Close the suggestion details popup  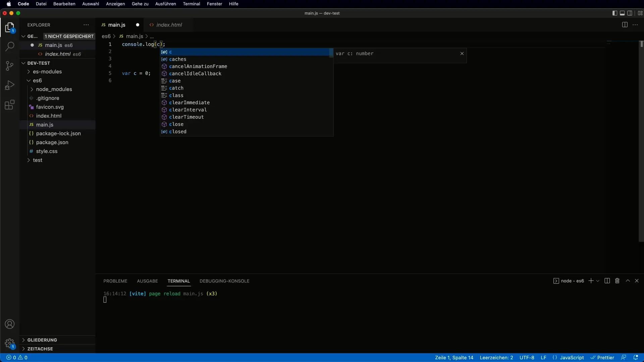462,53
